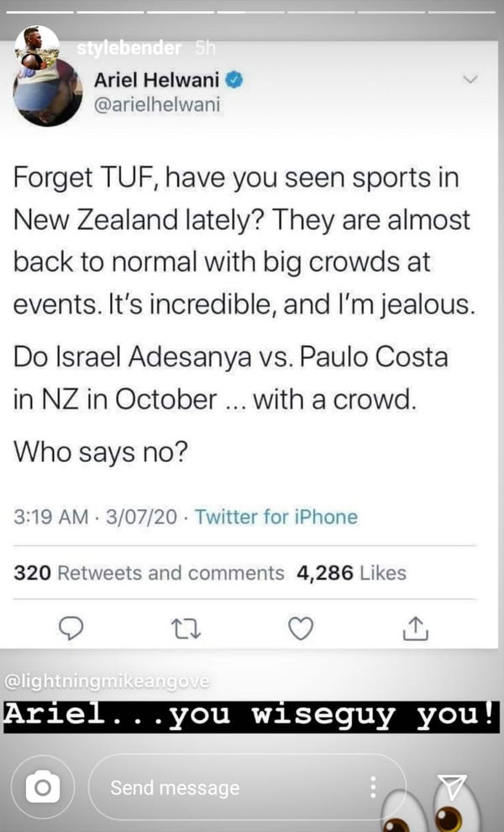Screen dimensions: 504x832
Task: Tap the paper plane send icon
Action: 452,787
